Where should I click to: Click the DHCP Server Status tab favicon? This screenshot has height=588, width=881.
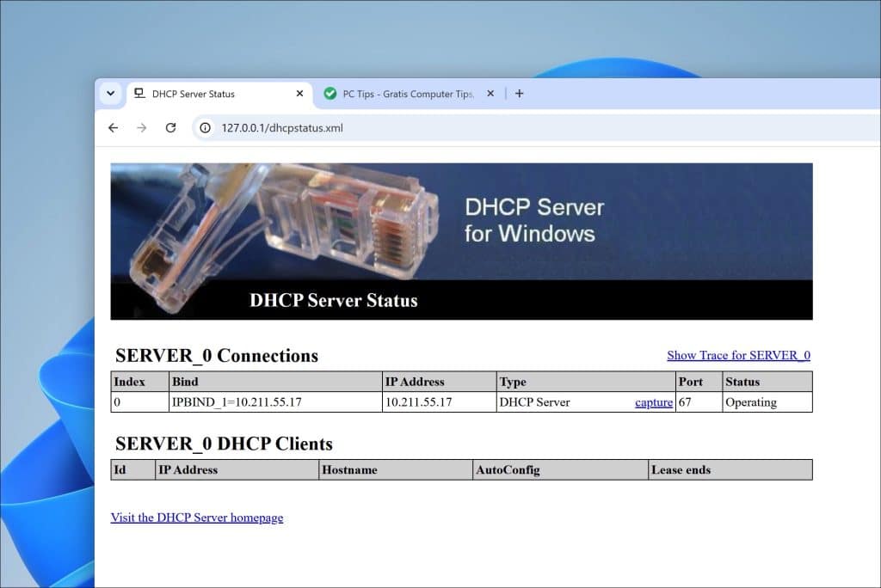[x=139, y=93]
